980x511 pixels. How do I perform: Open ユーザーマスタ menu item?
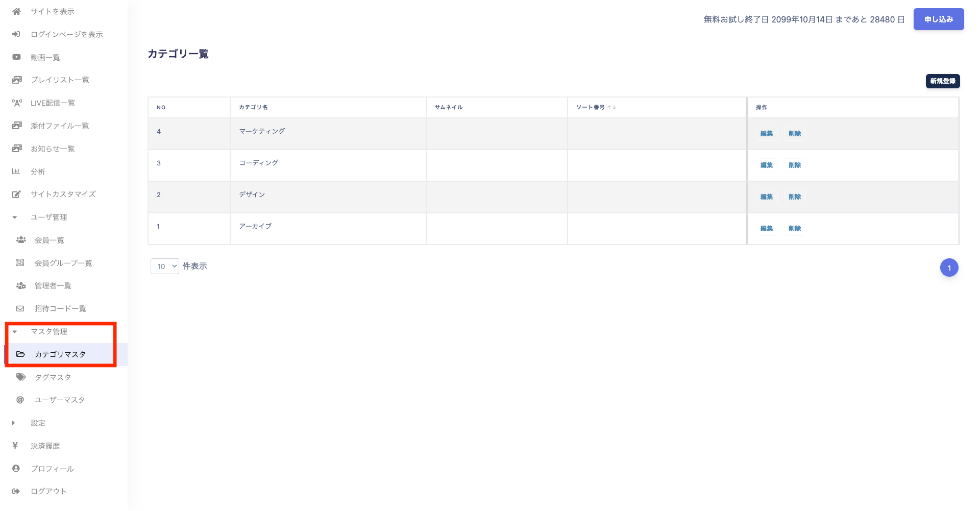pos(60,400)
